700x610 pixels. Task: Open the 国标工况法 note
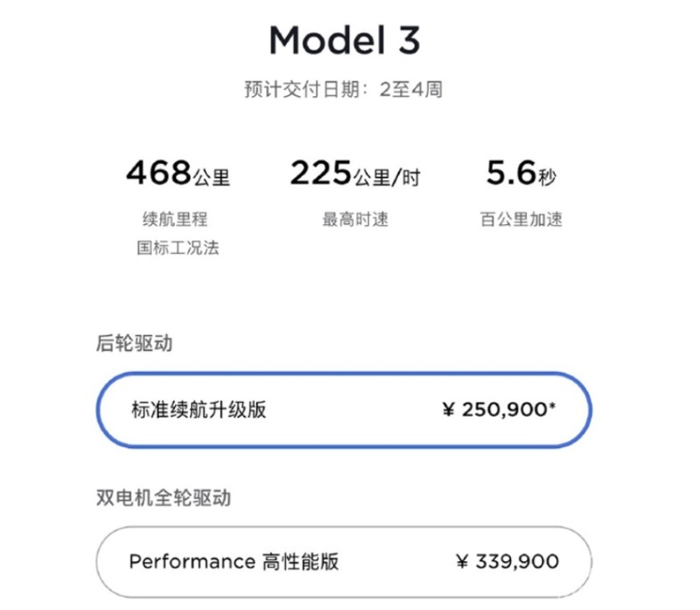pos(178,248)
